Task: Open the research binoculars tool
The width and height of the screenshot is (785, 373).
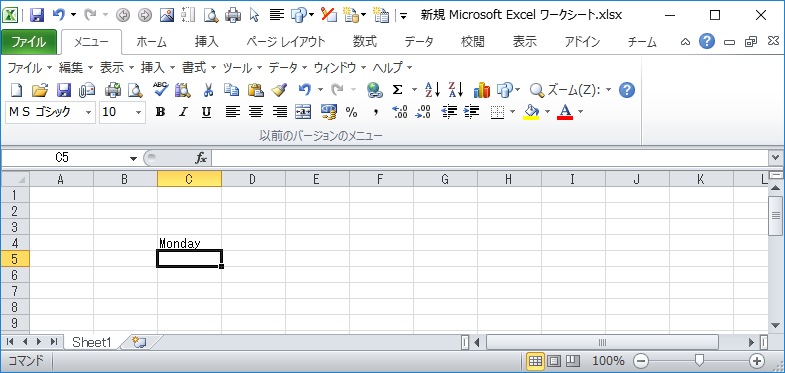Action: (x=183, y=90)
